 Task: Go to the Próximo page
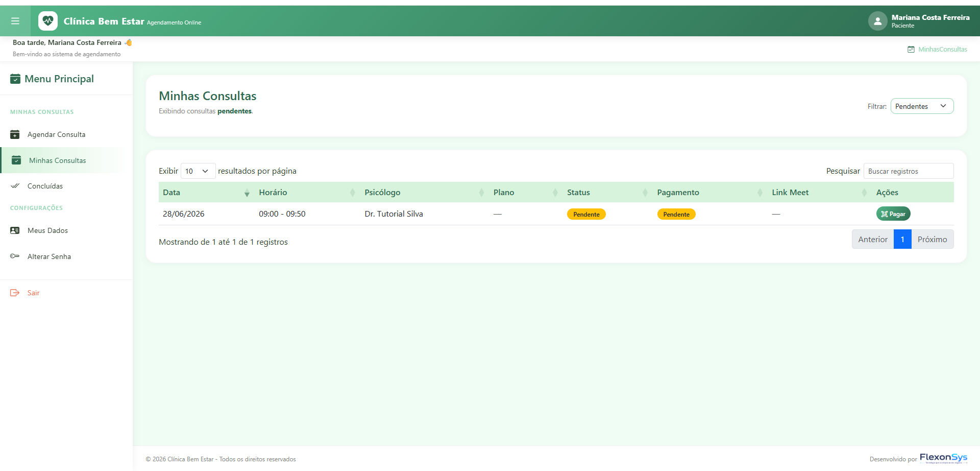[932, 239]
